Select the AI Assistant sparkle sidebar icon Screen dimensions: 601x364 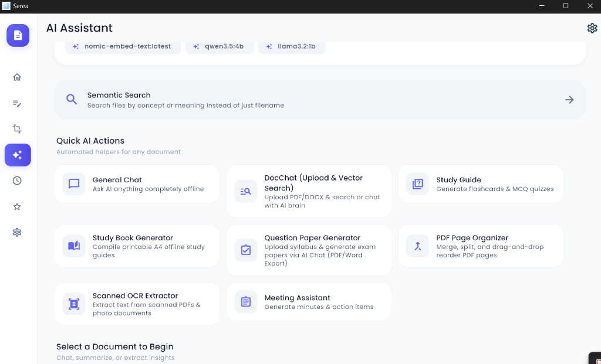coord(18,155)
